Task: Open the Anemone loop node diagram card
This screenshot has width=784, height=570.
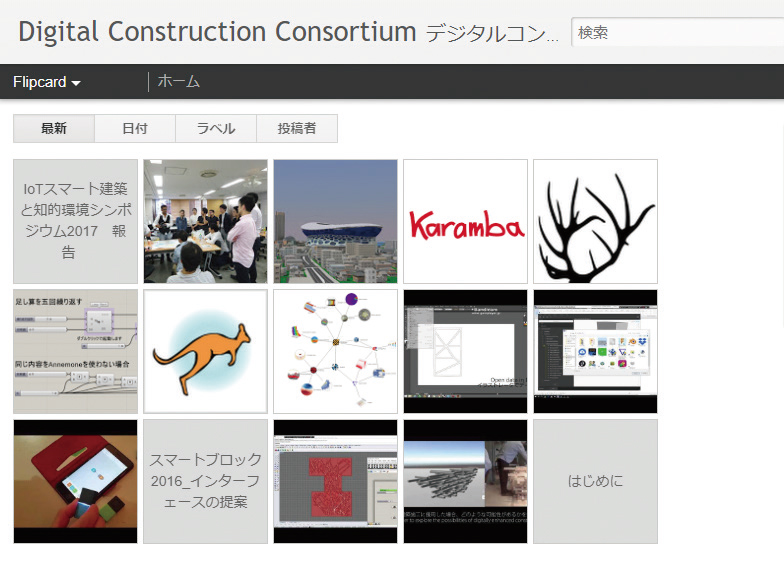Action: pos(76,352)
